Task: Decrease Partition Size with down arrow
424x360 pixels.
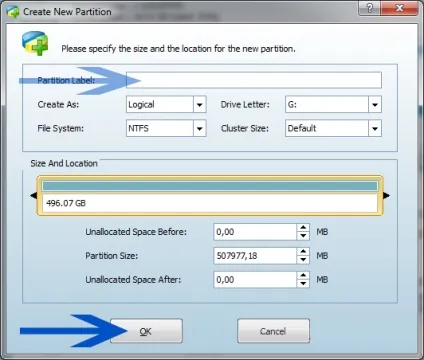Action: click(303, 260)
